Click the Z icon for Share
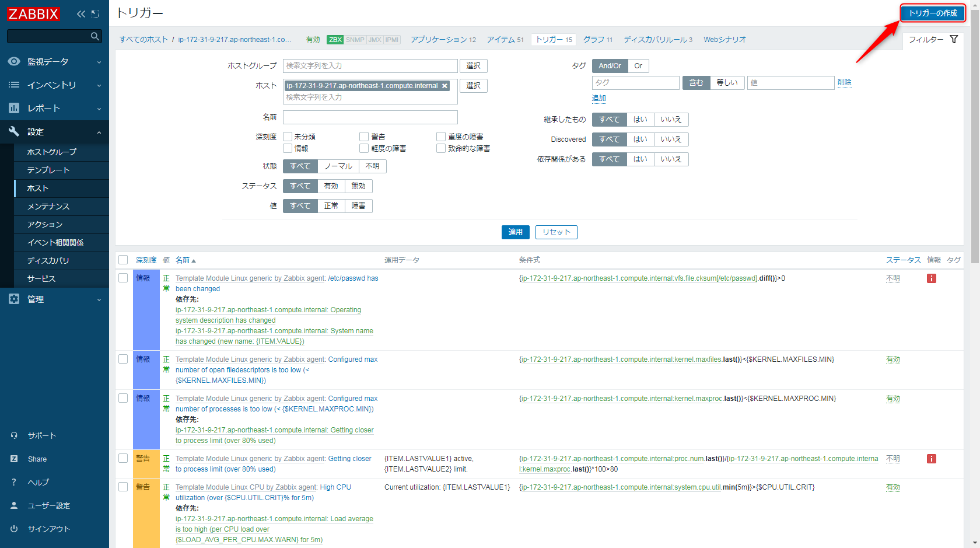This screenshot has height=548, width=980. pyautogui.click(x=14, y=459)
